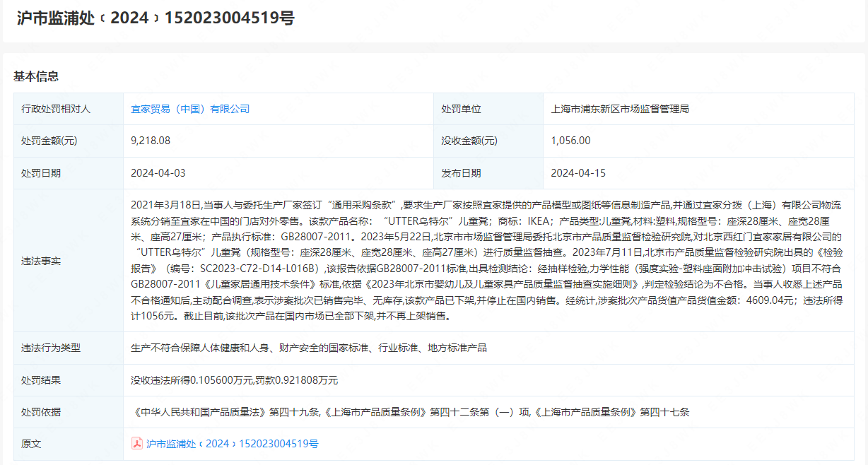This screenshot has width=868, height=465.
Task: Click the 违法行为类型 label cell
Action: [x=68, y=348]
